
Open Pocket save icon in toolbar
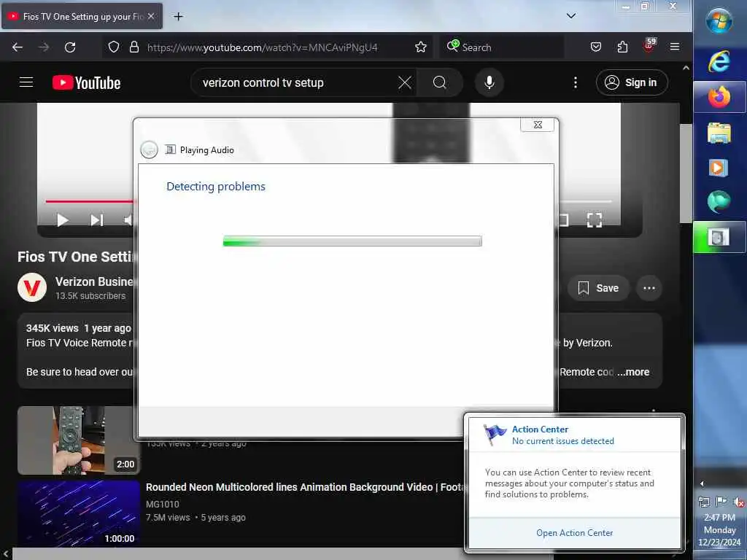[x=595, y=47]
